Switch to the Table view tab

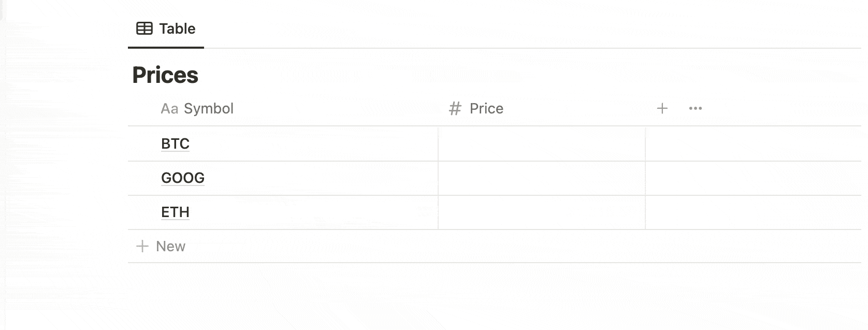(x=166, y=28)
